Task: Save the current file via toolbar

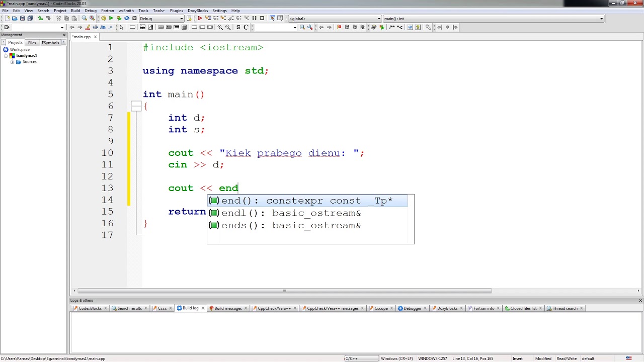Action: click(x=22, y=18)
